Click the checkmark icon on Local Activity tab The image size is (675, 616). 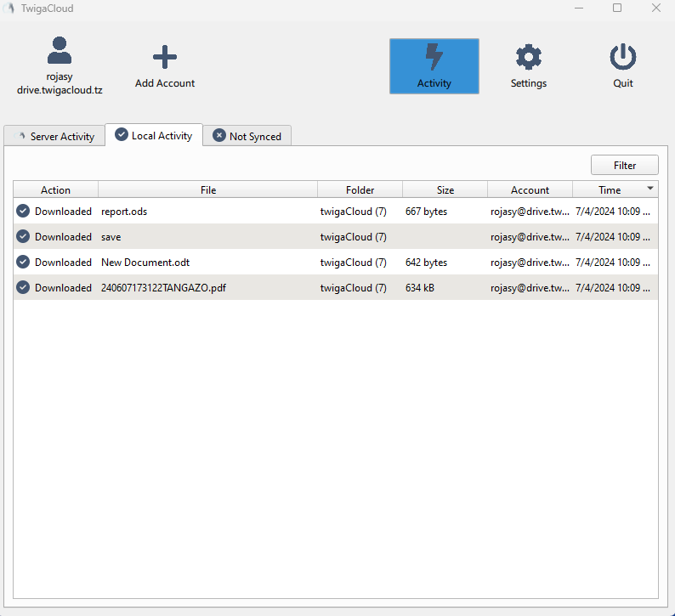[x=122, y=134]
